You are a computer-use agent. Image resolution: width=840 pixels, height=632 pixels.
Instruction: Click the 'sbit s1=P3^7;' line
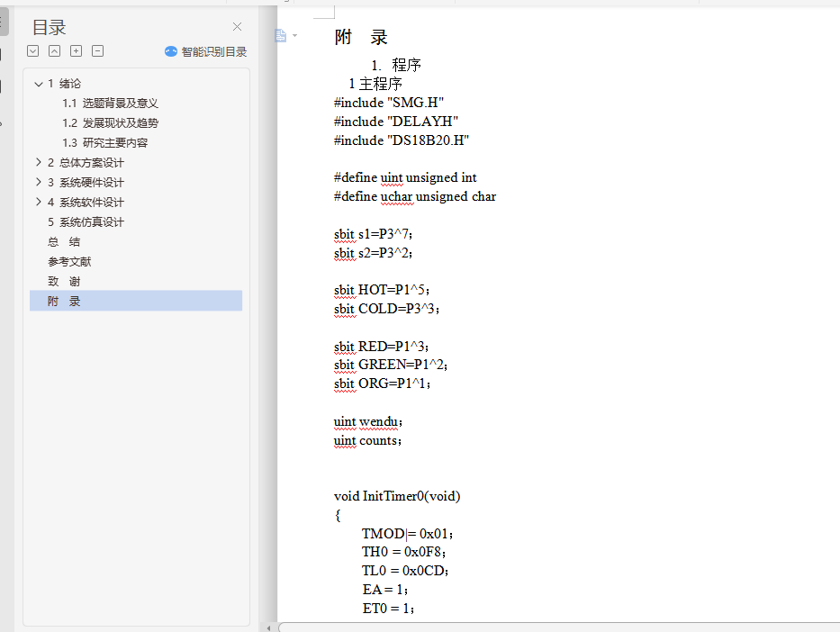coord(374,234)
